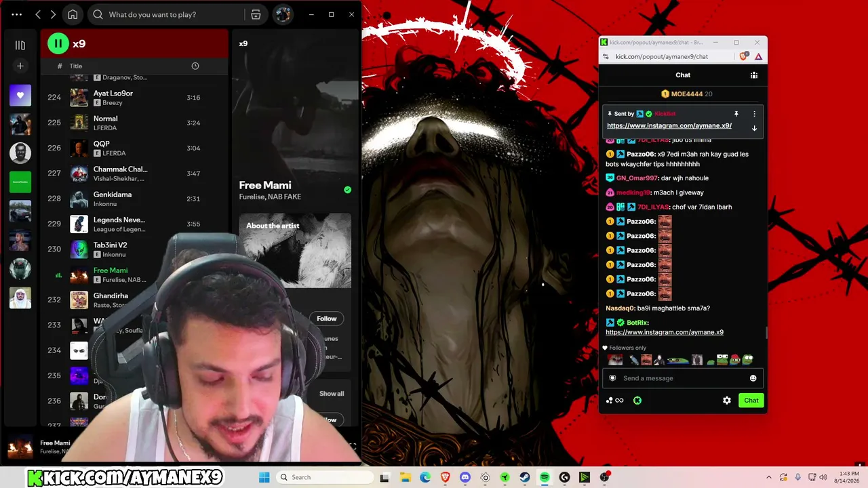
Task: Open Brave browser from taskbar
Action: point(445,477)
